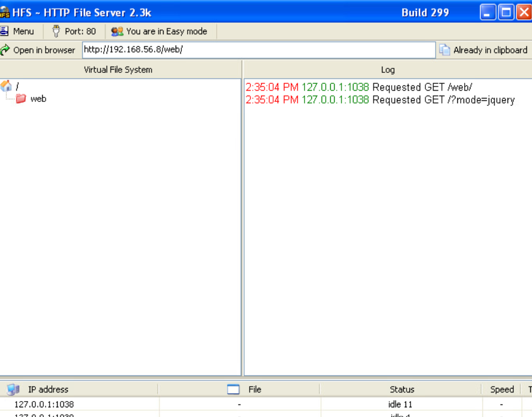
Task: Toggle the 'You are in Easy mode' button
Action: (x=159, y=31)
